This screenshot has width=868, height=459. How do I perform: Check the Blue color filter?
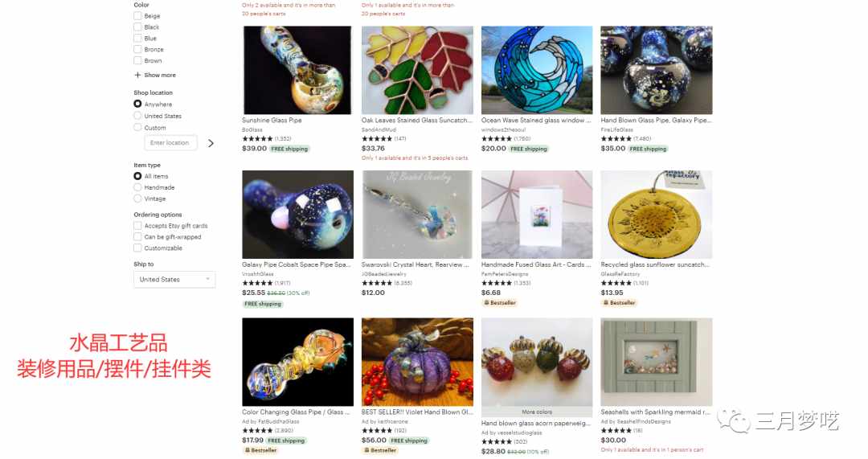pos(137,39)
